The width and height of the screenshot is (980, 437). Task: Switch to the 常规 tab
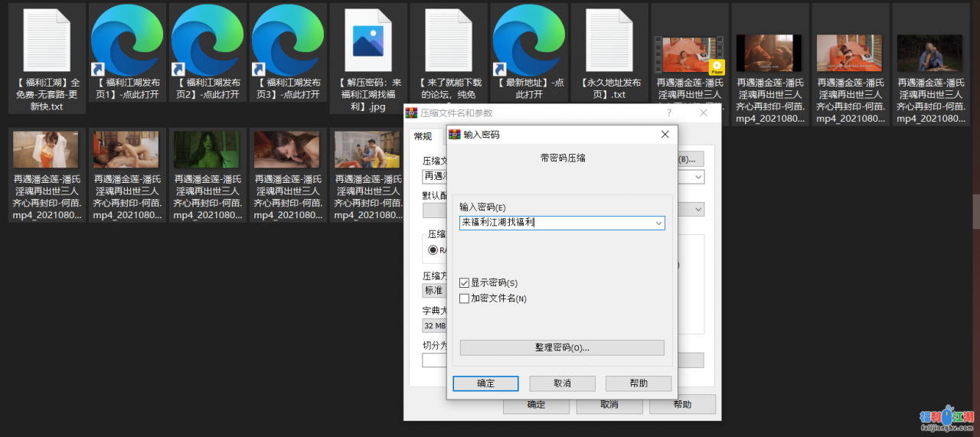click(x=423, y=136)
